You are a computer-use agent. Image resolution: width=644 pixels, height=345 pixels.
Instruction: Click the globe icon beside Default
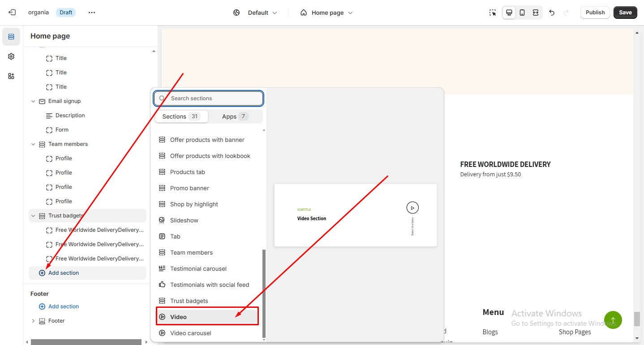[x=237, y=13]
